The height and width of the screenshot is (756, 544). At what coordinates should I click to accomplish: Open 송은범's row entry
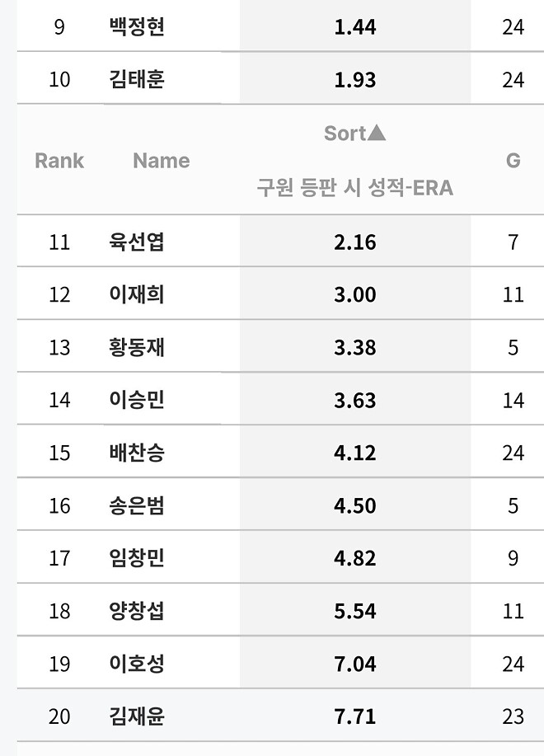click(134, 505)
